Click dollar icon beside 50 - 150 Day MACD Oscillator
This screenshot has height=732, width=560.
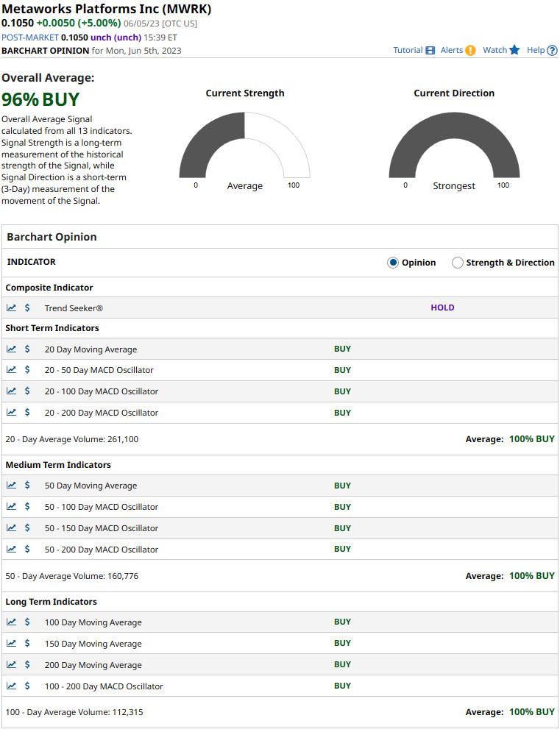pyautogui.click(x=27, y=528)
